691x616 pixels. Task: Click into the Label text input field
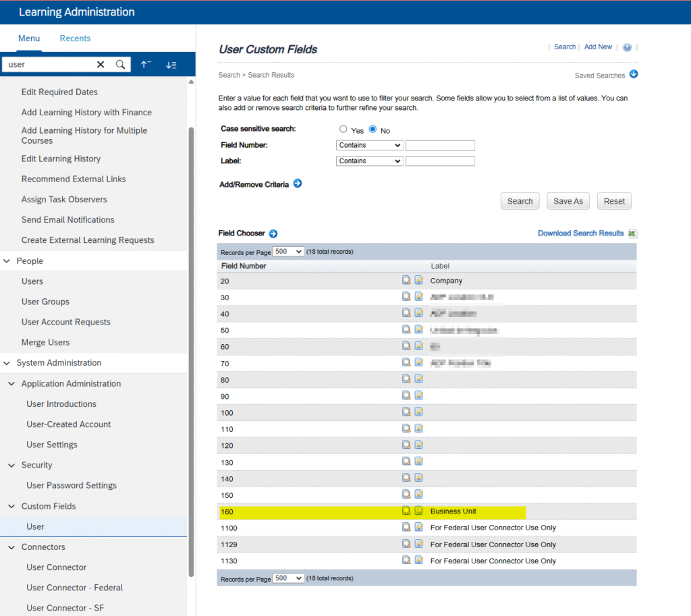[x=440, y=161]
